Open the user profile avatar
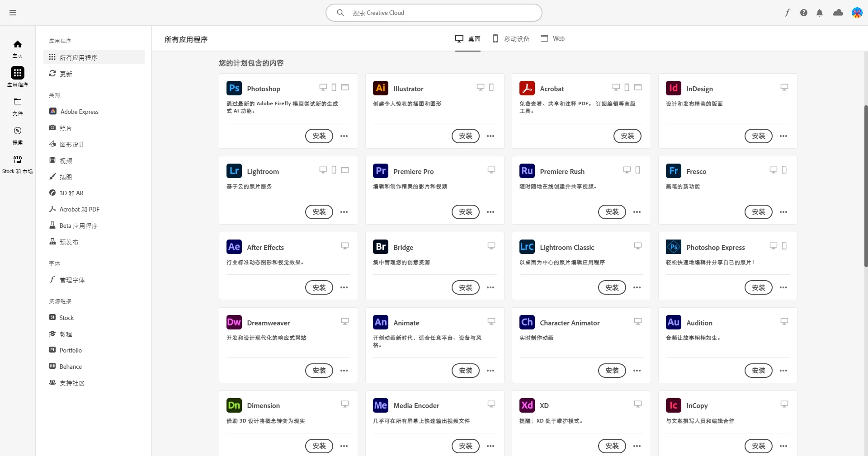868x456 pixels. point(857,13)
